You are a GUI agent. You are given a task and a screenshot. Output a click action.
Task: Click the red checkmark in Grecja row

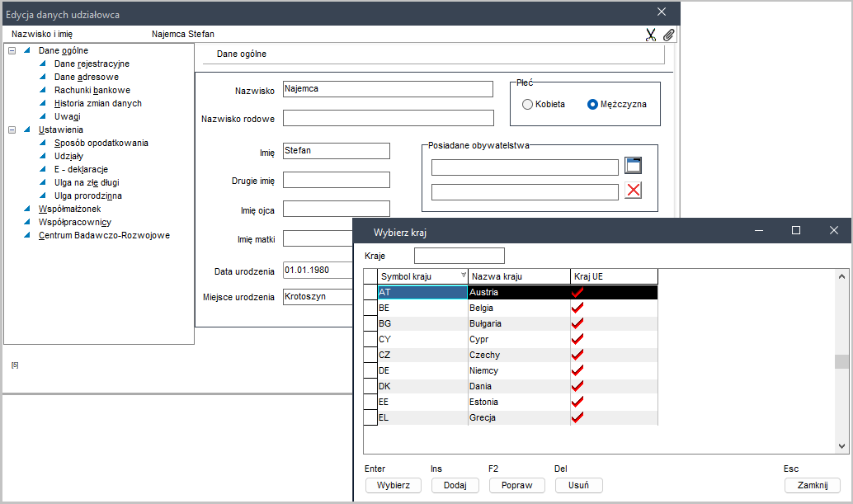point(577,417)
